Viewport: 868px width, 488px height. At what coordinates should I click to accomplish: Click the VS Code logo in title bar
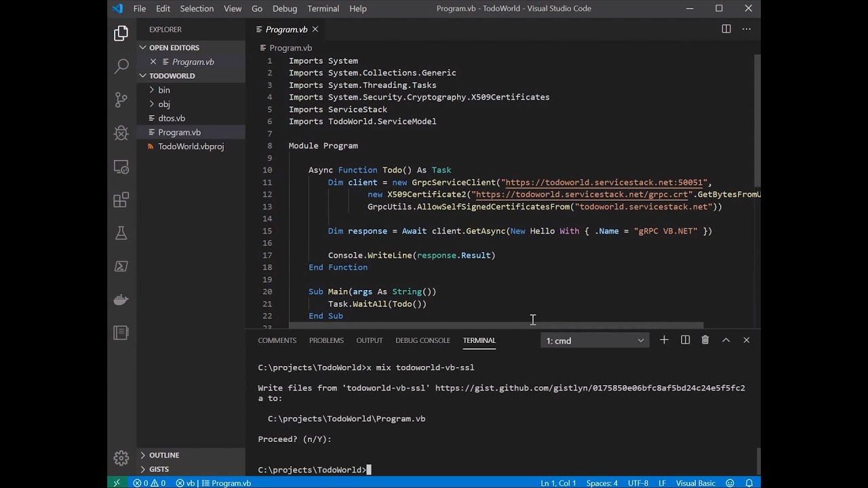(118, 8)
